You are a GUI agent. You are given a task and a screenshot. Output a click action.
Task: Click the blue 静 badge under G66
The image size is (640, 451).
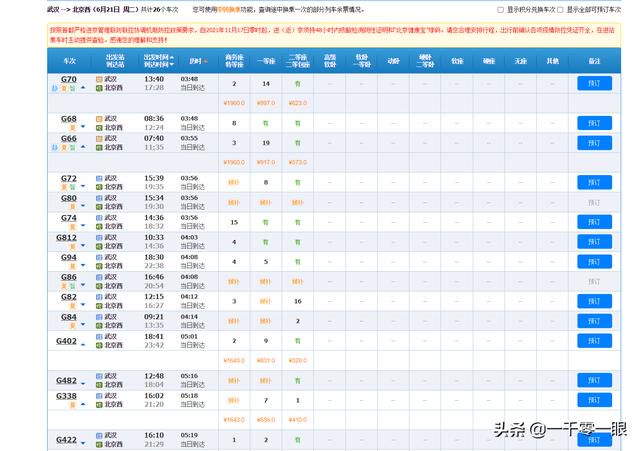[55, 147]
